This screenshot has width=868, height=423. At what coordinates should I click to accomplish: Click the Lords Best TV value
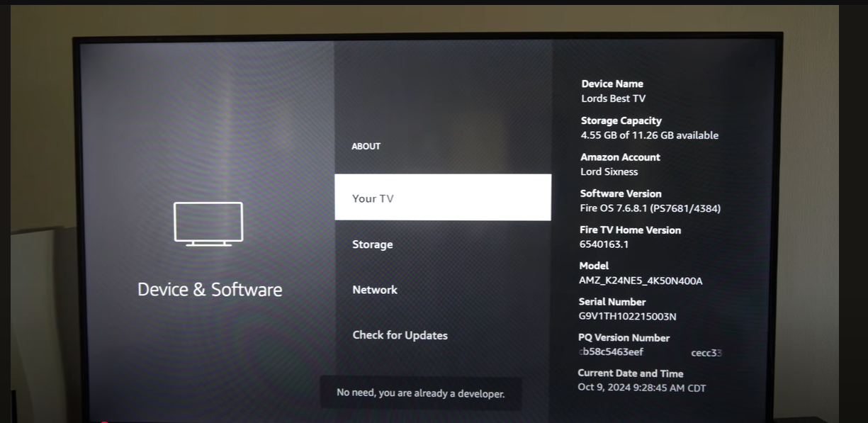click(x=613, y=98)
